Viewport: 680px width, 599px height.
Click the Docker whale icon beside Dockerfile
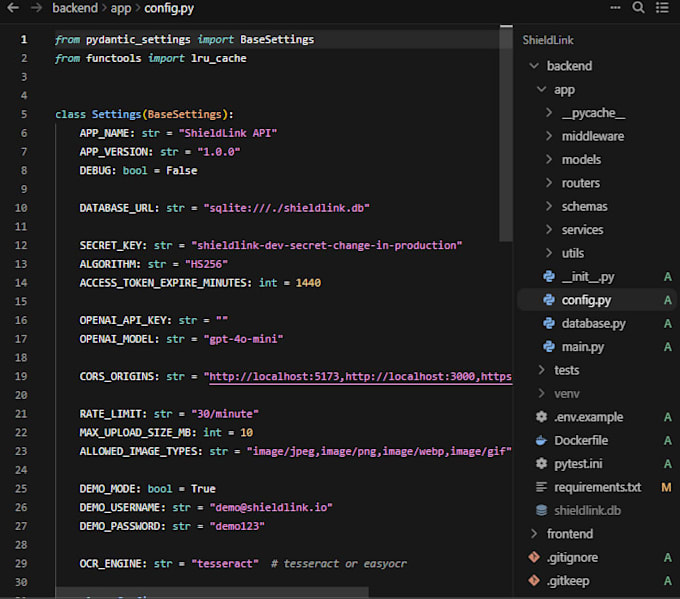[x=541, y=440]
